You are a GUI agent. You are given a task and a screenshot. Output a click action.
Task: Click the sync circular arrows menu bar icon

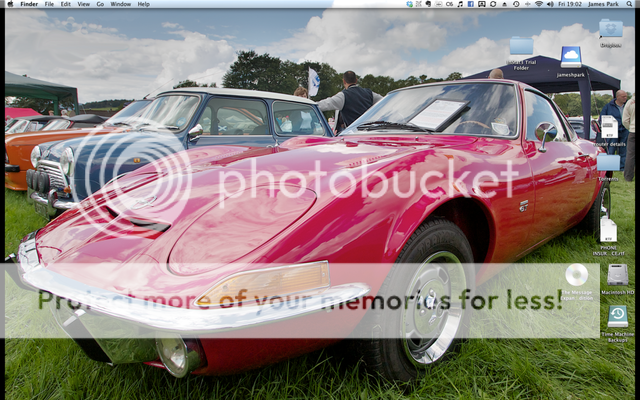tap(493, 4)
